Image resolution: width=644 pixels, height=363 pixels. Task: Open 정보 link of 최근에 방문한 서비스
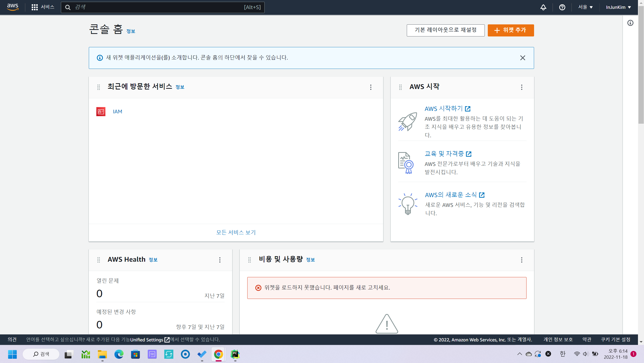point(180,87)
